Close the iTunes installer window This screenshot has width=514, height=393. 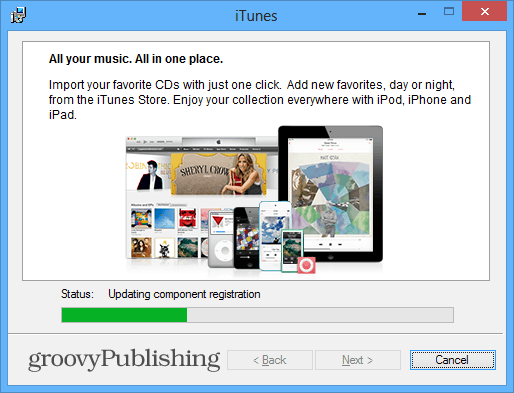click(485, 12)
